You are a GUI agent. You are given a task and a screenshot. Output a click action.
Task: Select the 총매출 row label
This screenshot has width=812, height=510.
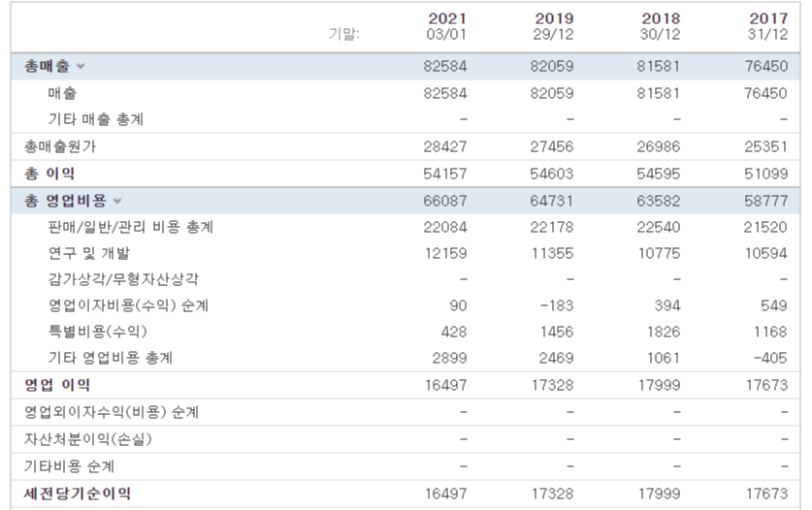tap(47, 66)
